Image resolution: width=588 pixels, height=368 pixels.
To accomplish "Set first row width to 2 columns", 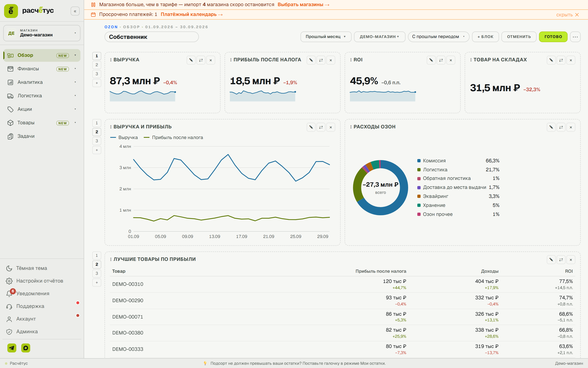I will 97,65.
